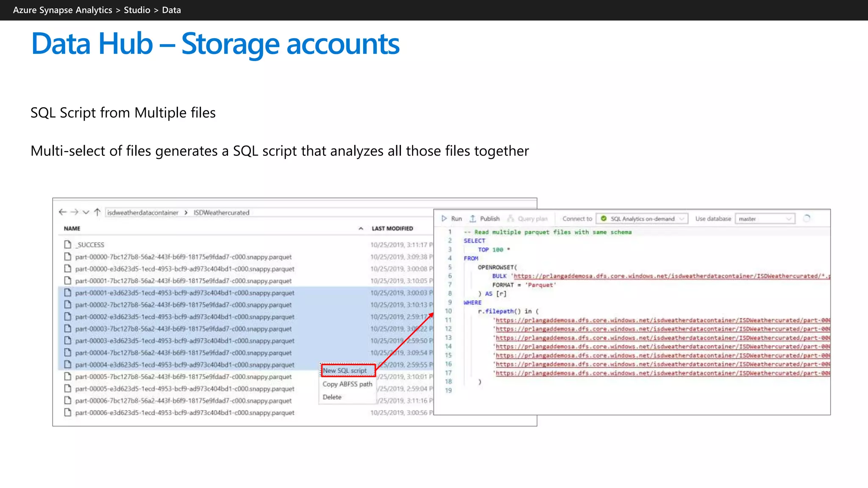Select file part-00002-7bc127b8 parquet

[x=184, y=305]
